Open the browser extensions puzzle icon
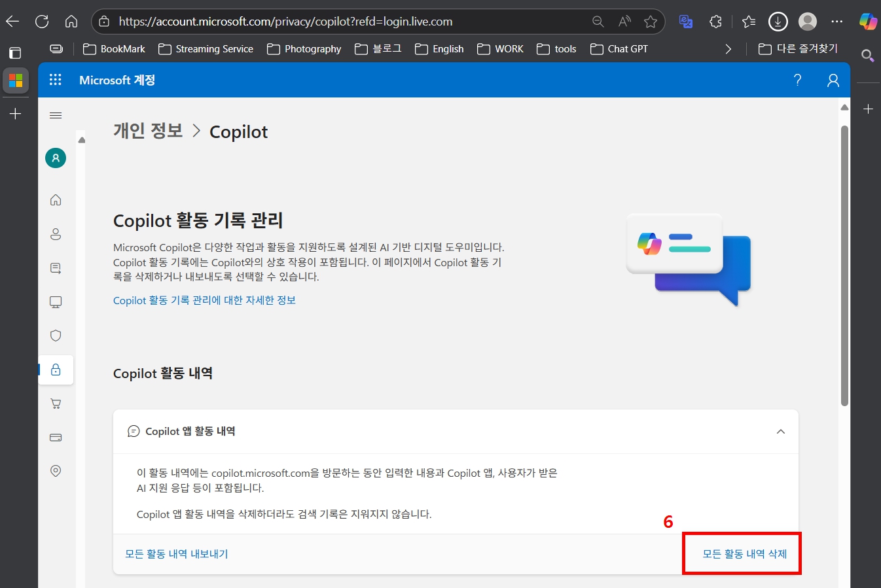 point(715,22)
